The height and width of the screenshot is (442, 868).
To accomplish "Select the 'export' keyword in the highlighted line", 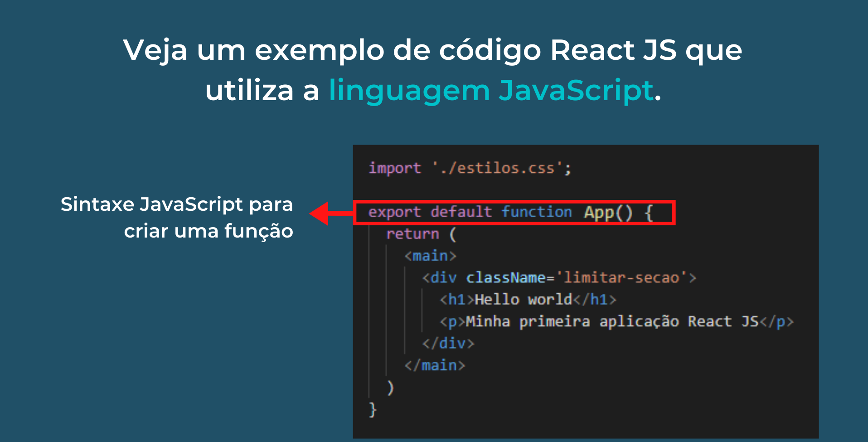I will [394, 212].
